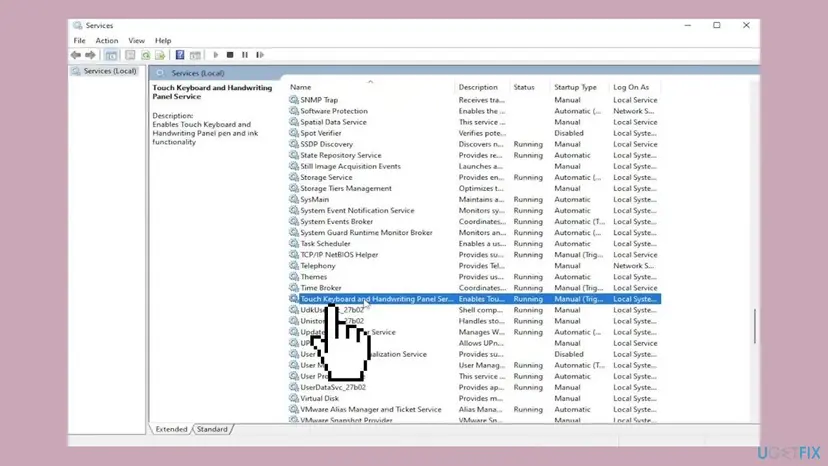Click the SysMain service gear icon
The width and height of the screenshot is (828, 466).
pyautogui.click(x=294, y=199)
